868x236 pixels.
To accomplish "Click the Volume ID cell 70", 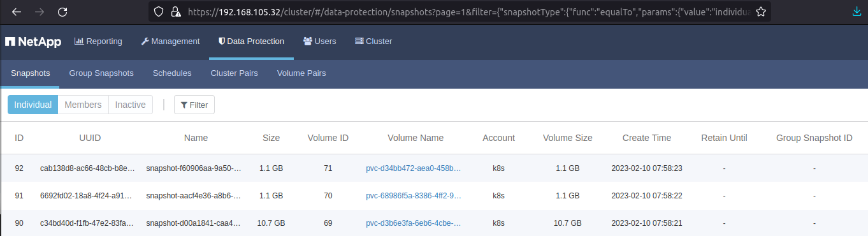I will tap(328, 196).
